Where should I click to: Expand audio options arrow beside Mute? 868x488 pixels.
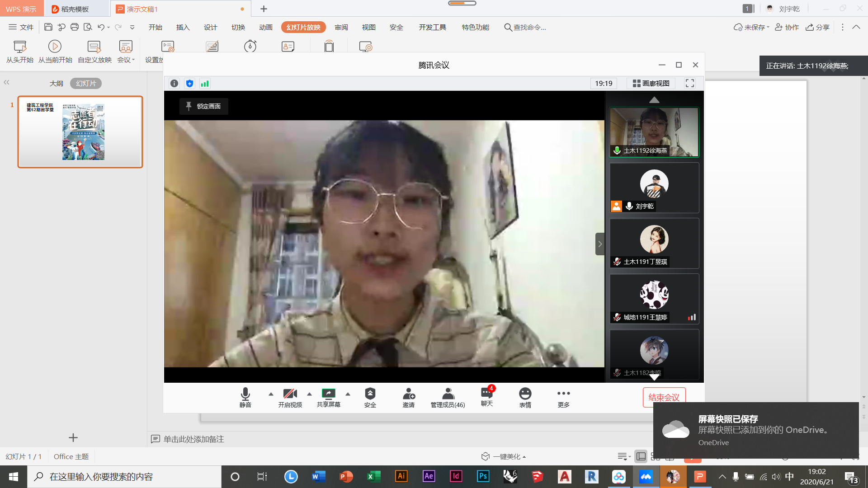[271, 394]
